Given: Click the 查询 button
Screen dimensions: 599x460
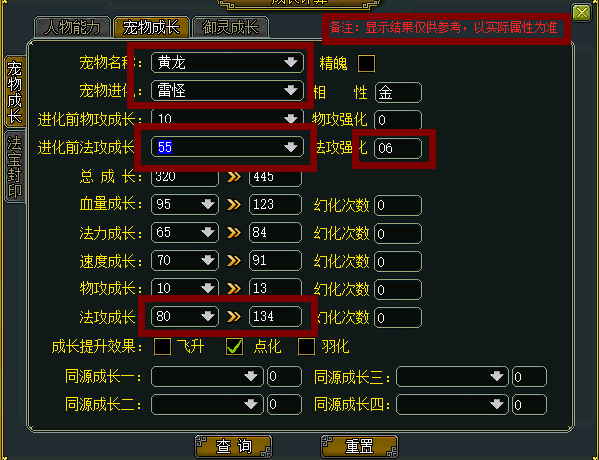Looking at the screenshot, I should [233, 446].
